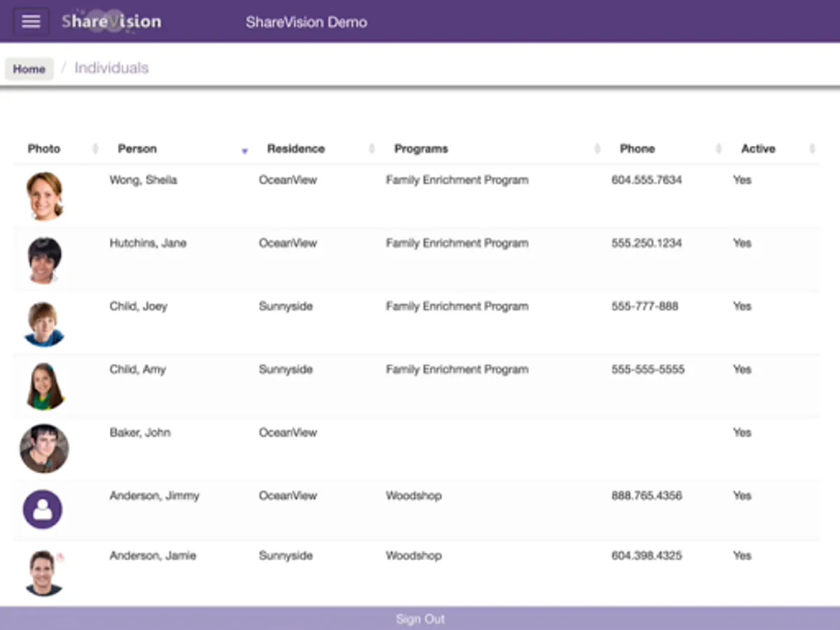This screenshot has width=840, height=630.
Task: Click phone number 604.555.7634
Action: [647, 180]
